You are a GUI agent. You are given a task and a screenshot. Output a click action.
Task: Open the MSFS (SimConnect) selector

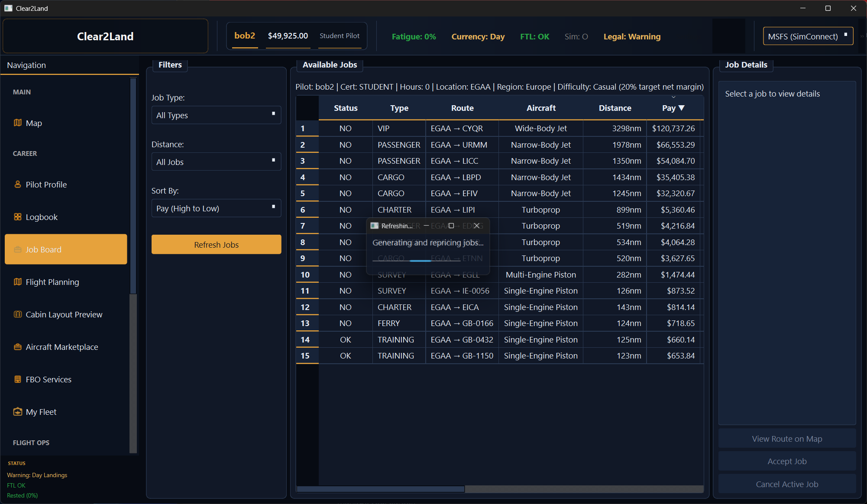point(807,36)
